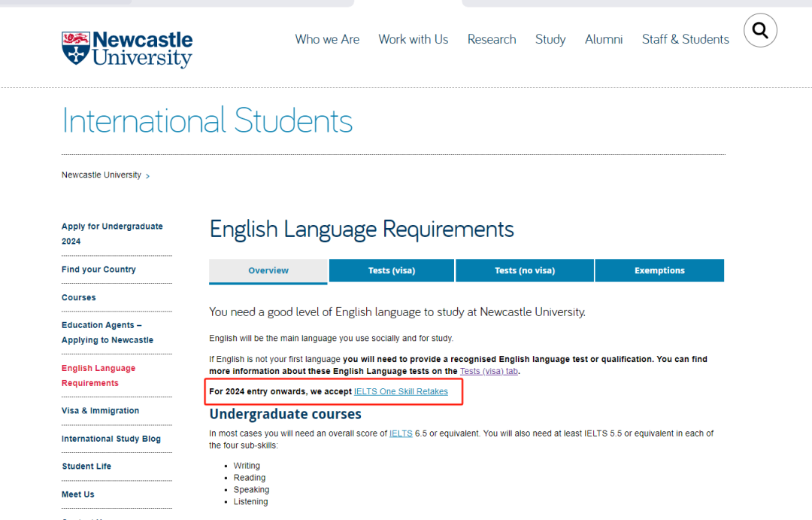Click the breadcrumb chevron arrow
Screen dimensions: 812x520
[x=147, y=176]
